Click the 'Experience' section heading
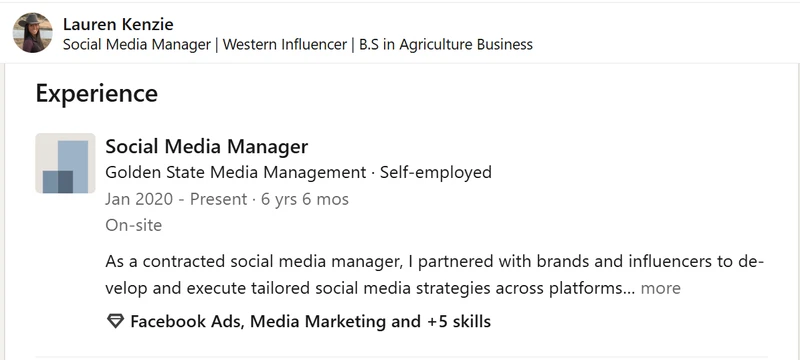 click(x=96, y=93)
